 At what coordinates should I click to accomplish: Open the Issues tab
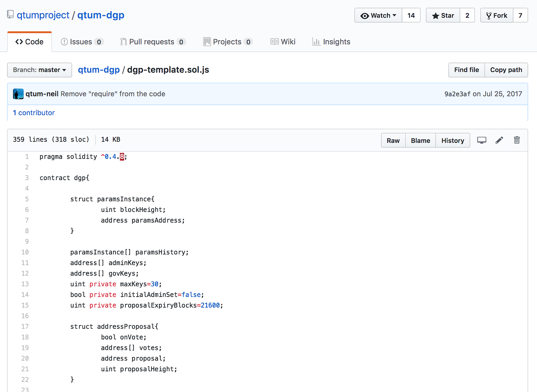(82, 42)
